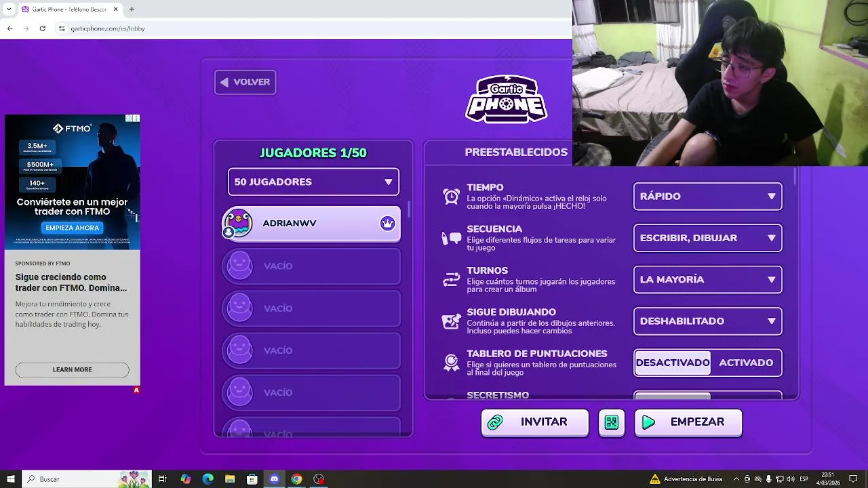The width and height of the screenshot is (868, 488).
Task: Click the picture icon beside SIGUE DIBUJANDO
Action: [x=452, y=321]
